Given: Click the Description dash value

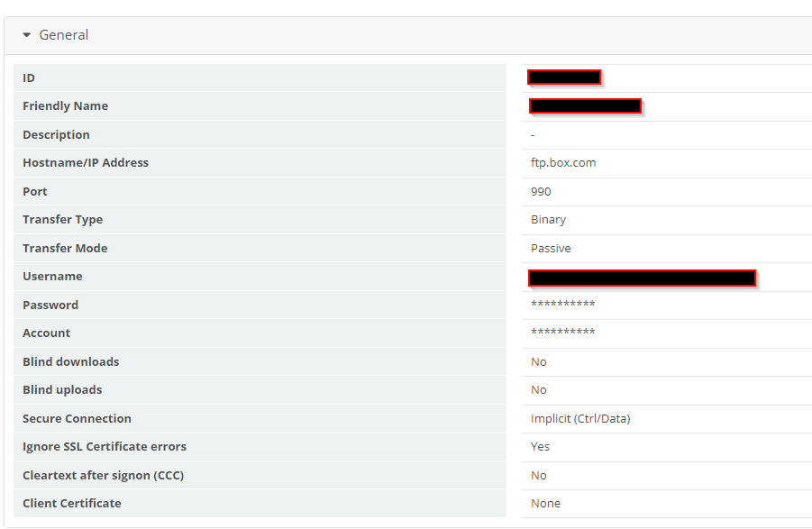Looking at the screenshot, I should coord(533,135).
